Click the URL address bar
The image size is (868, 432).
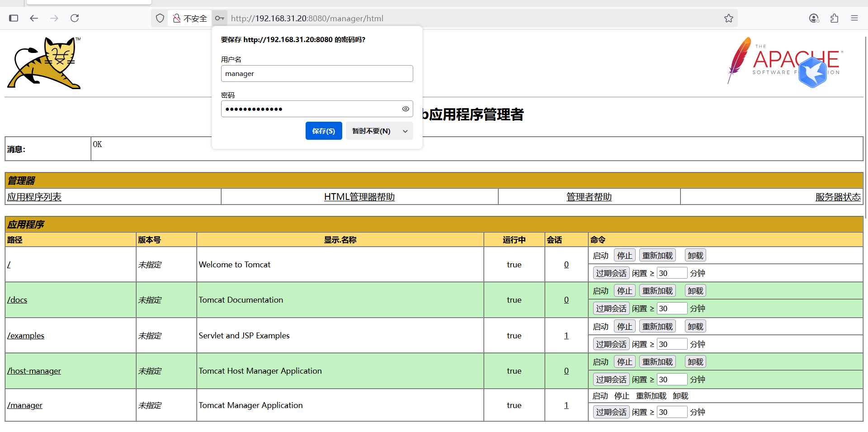click(475, 18)
